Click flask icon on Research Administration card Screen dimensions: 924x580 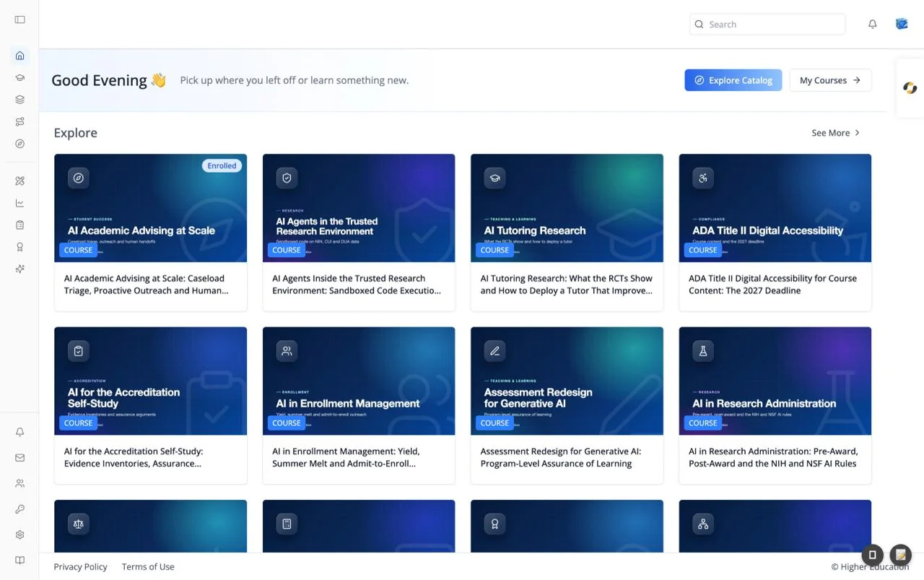tap(703, 351)
